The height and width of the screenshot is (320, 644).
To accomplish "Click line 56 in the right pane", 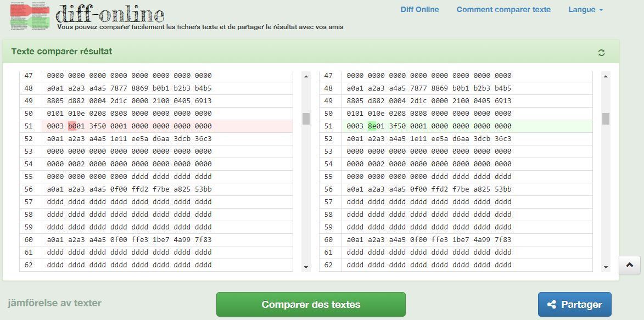I will [x=428, y=189].
